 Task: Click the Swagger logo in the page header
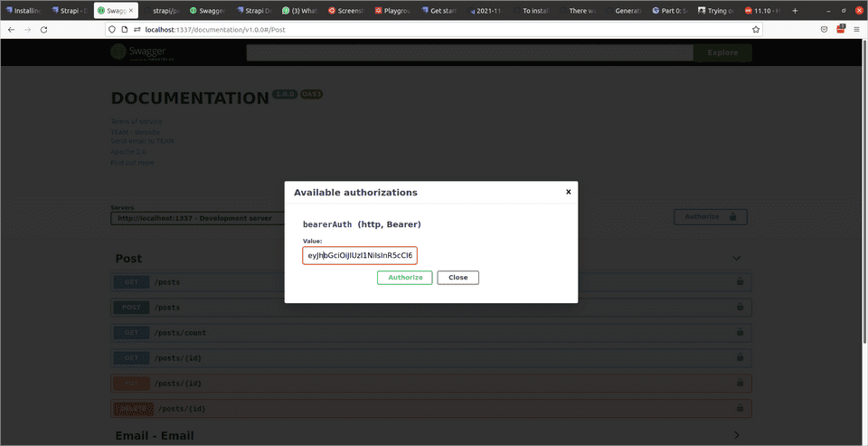point(142,52)
